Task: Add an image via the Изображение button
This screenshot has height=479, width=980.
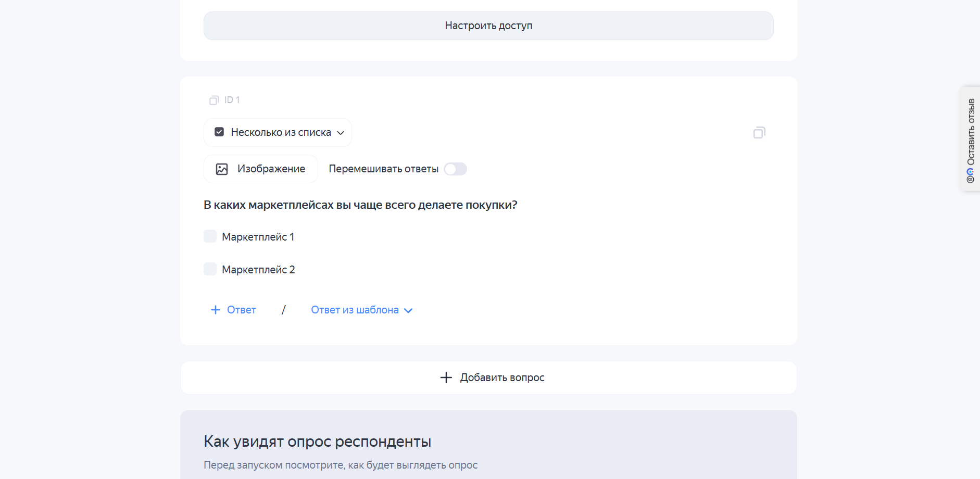Action: [261, 169]
